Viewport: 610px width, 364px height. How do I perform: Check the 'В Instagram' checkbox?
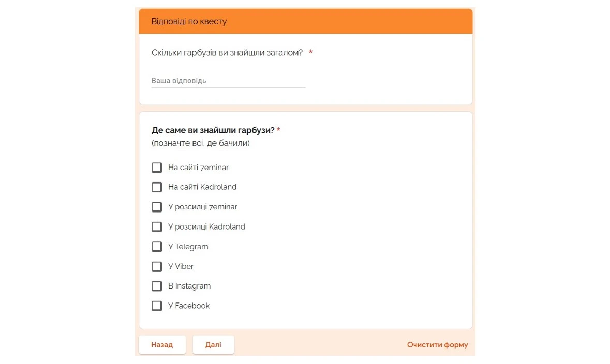(157, 286)
